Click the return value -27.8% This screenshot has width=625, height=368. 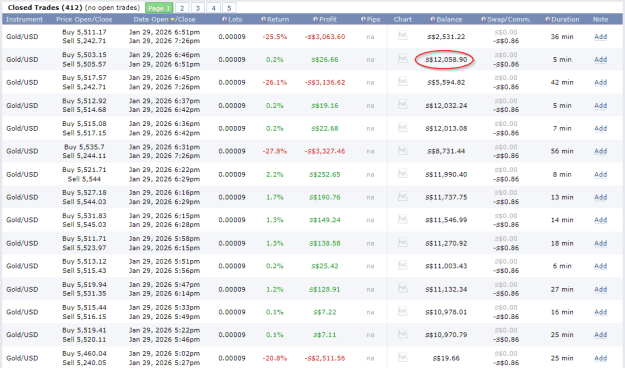point(274,151)
